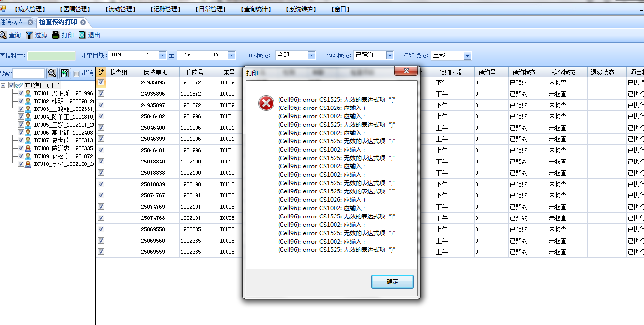Click into the 医技科室 green input field

[x=51, y=55]
